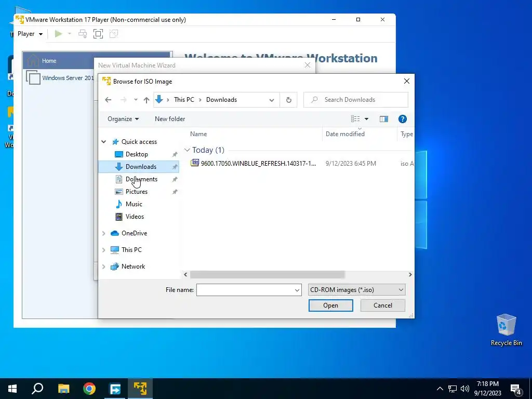Open CD-ROM images file type dropdown
Screen dimensions: 532x399
click(x=356, y=290)
